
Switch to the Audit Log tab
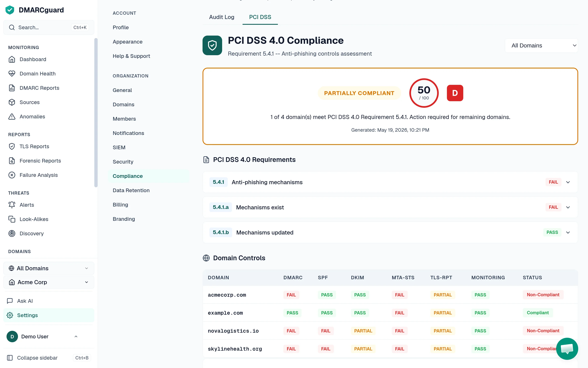coord(222,17)
